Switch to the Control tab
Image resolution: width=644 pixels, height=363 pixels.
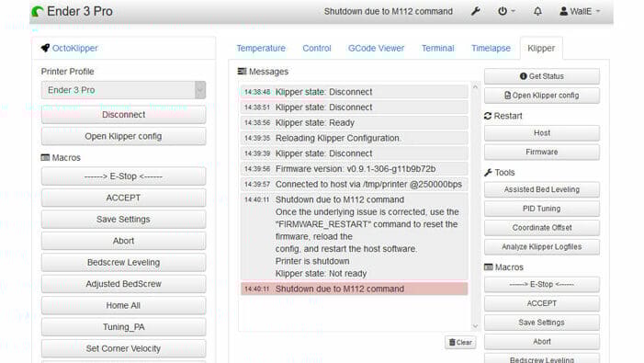tap(317, 49)
